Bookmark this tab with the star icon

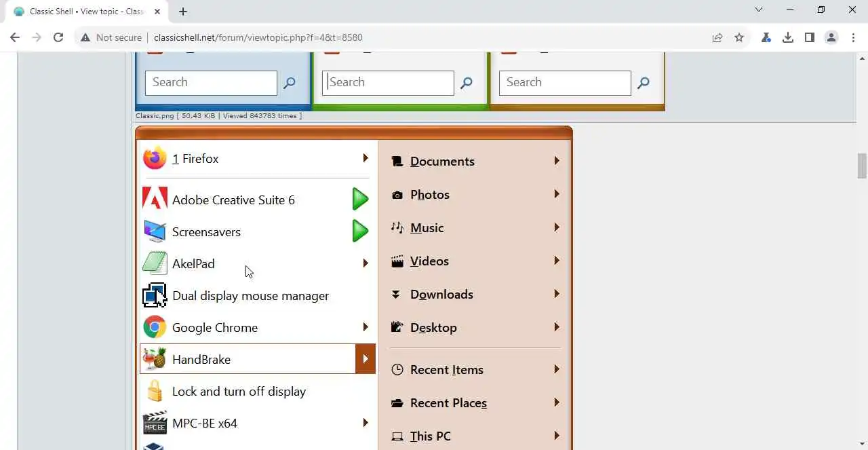(x=739, y=37)
